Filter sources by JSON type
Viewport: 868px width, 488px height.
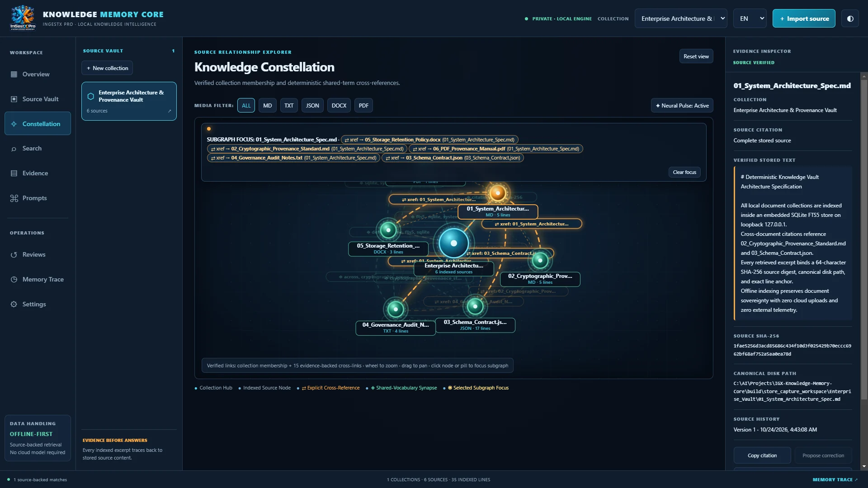[312, 105]
